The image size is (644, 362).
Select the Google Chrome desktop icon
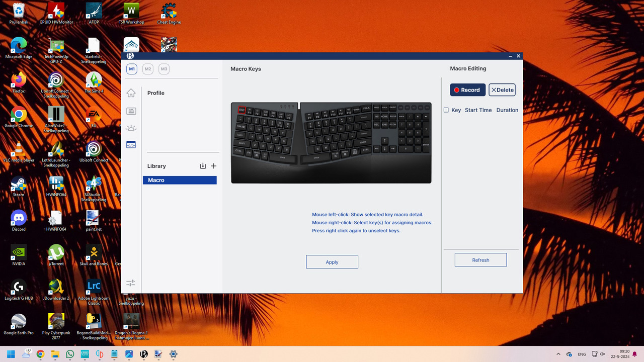[19, 117]
